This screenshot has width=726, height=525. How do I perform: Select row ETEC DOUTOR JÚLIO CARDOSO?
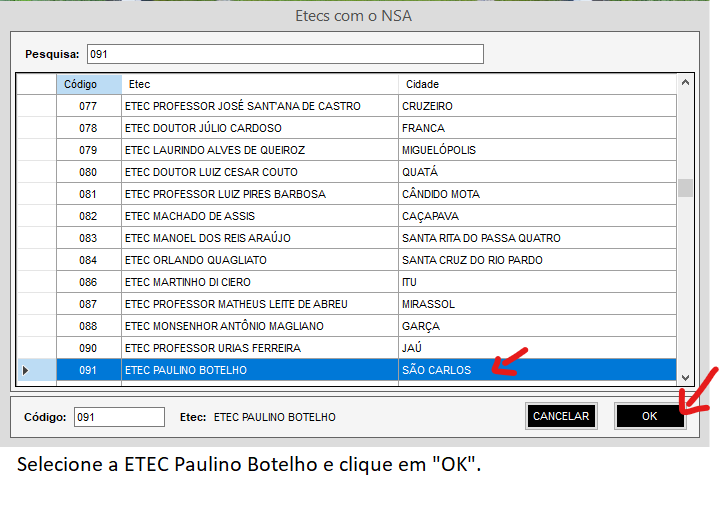(x=260, y=128)
